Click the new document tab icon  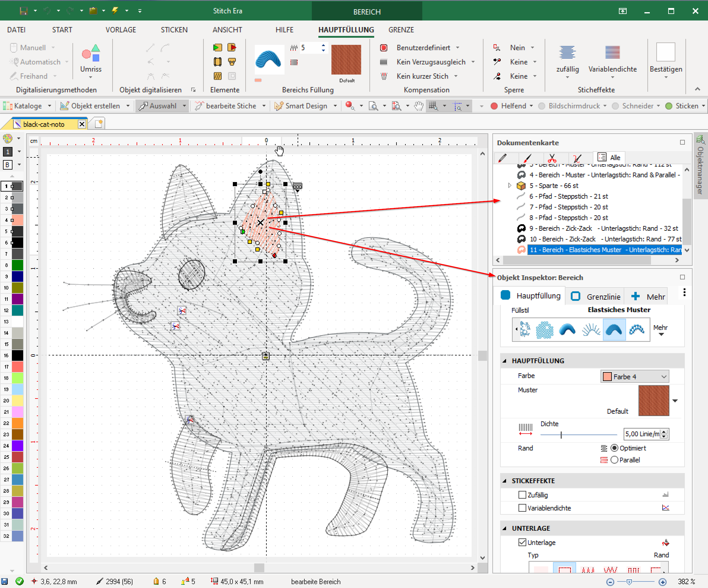98,124
